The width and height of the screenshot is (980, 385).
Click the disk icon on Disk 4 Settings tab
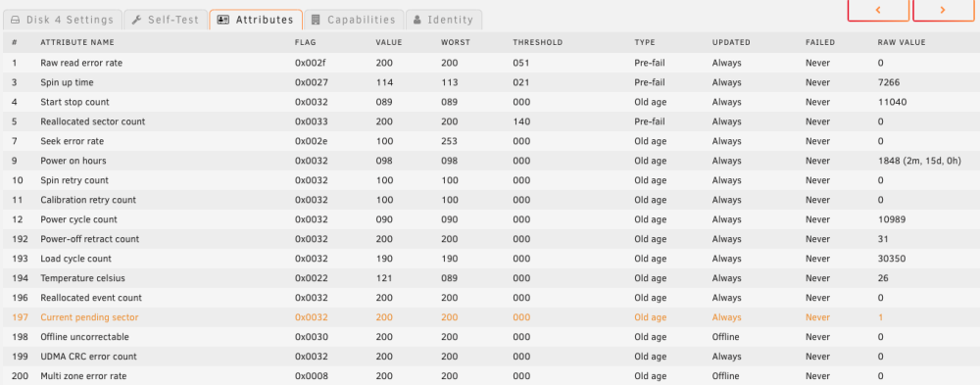pos(15,20)
